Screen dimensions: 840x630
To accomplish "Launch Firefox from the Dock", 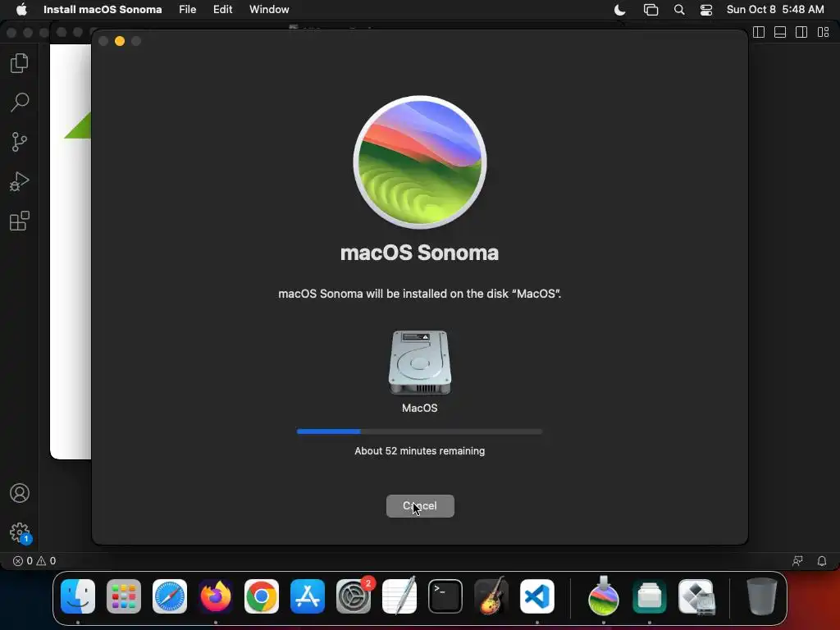I will coord(216,596).
